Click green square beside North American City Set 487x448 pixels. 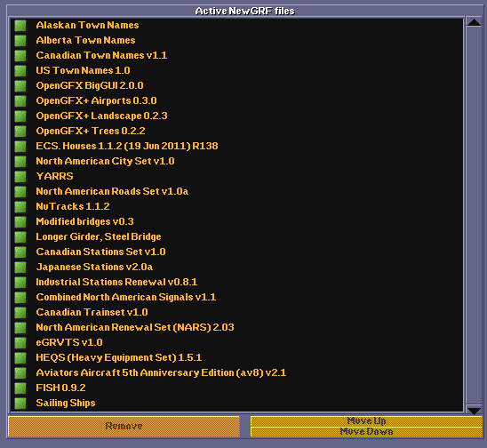coord(20,162)
